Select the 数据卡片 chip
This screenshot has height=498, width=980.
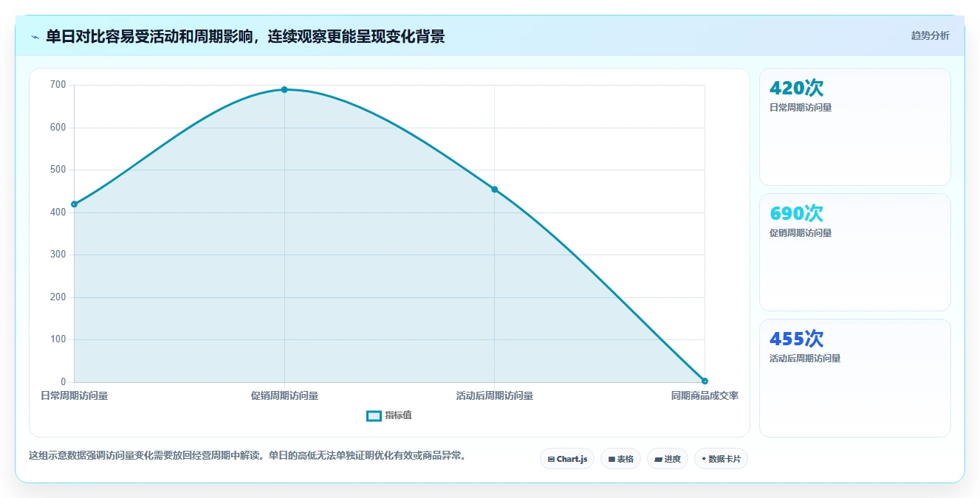tap(721, 459)
